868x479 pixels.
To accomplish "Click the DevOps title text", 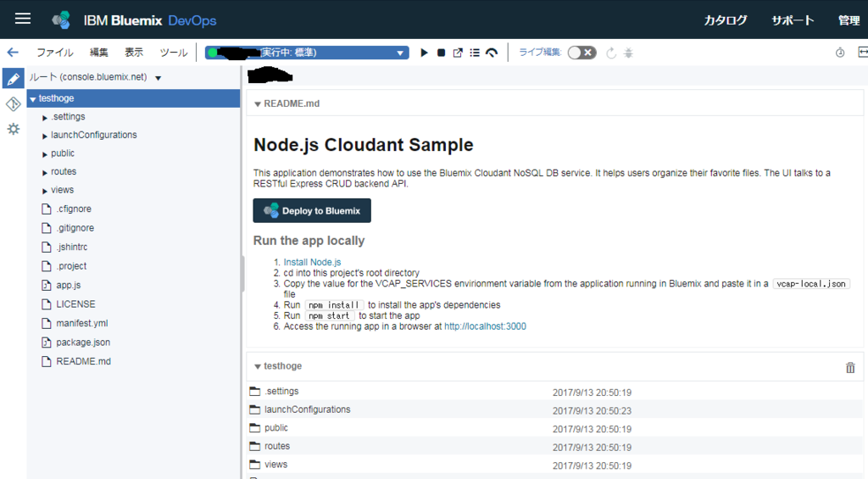I will click(192, 20).
